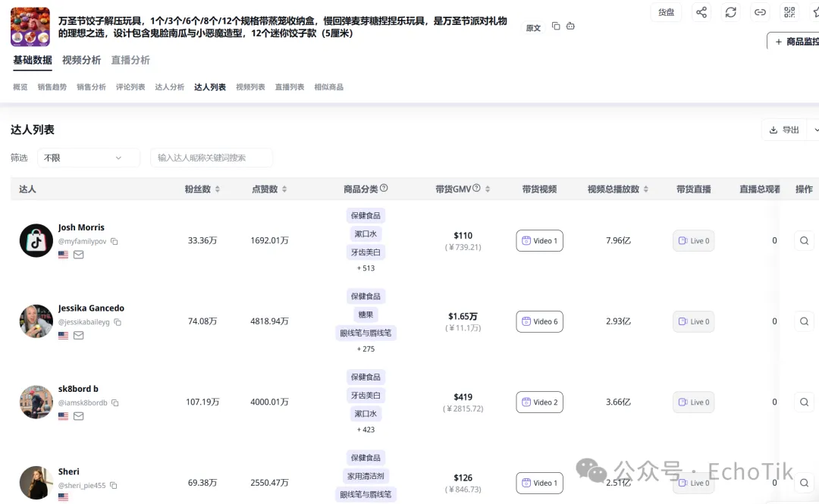This screenshot has width=819, height=504.
Task: Click Live 0 for Josh Morris
Action: [694, 241]
